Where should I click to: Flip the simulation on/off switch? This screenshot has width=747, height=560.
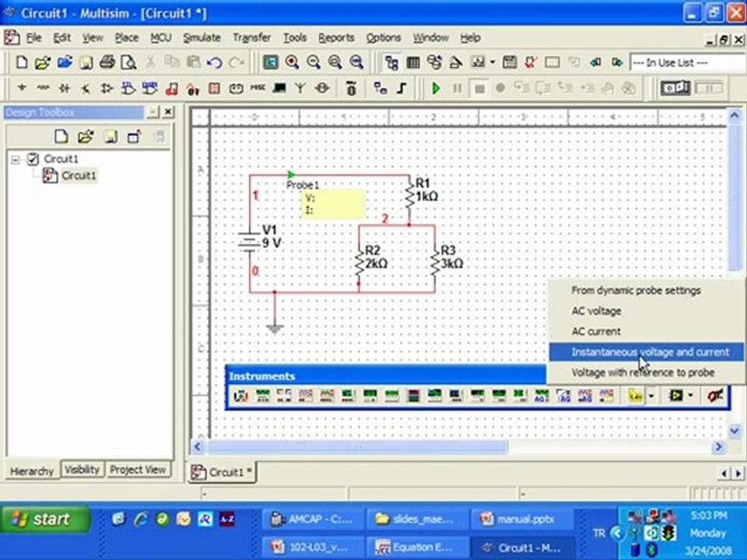point(675,88)
